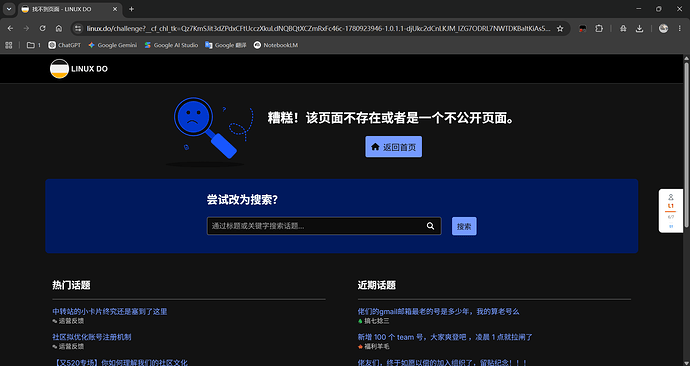Open the browser home page icon
Screen dimensions: 690x366
click(59, 29)
